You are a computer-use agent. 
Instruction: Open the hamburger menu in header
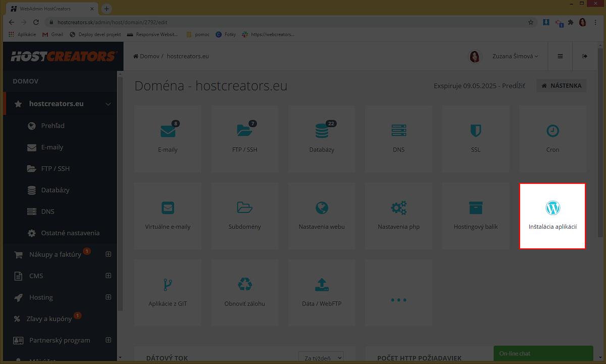(x=560, y=56)
